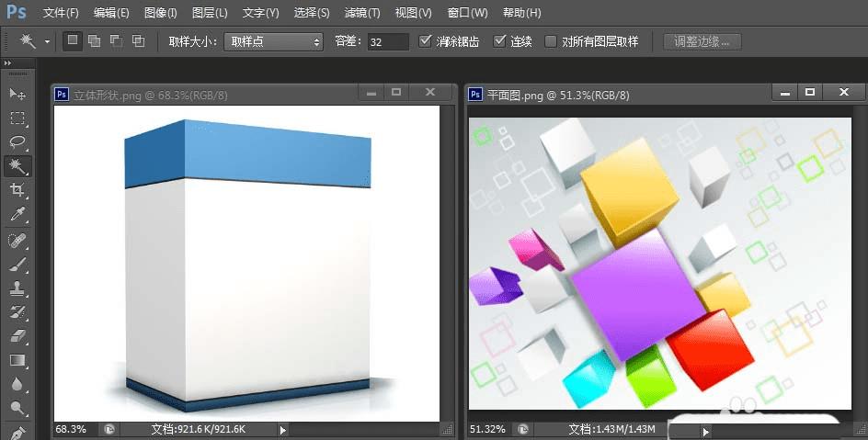Open the 图层(L) menu
The width and height of the screenshot is (868, 440).
tap(210, 12)
